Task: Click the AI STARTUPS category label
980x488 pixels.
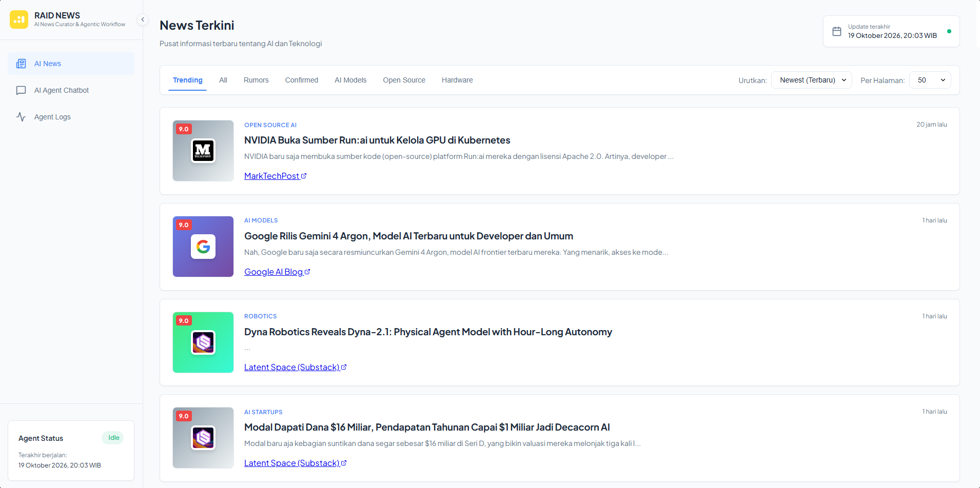Action: click(x=263, y=412)
